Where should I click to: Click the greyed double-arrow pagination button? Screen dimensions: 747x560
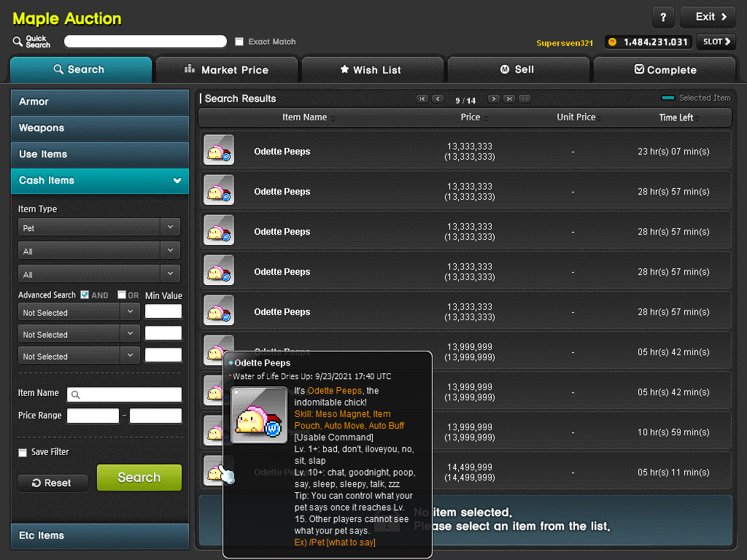525,99
